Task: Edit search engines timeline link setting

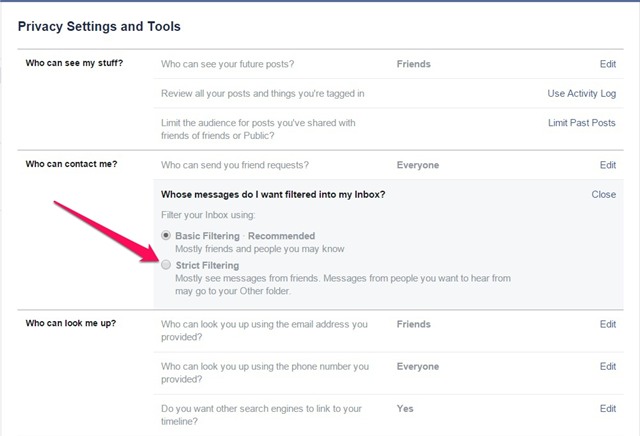Action: 607,409
